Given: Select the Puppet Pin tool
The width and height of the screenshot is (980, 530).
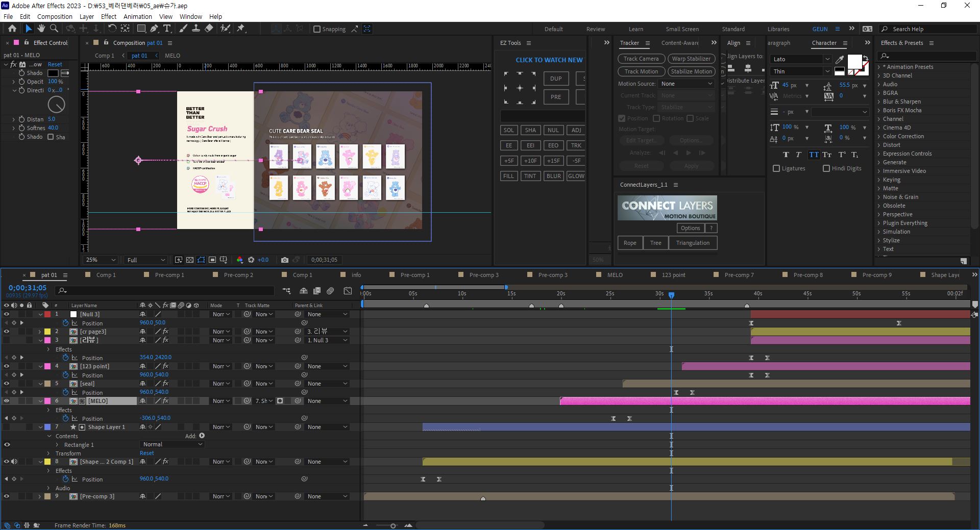Looking at the screenshot, I should coord(241,29).
